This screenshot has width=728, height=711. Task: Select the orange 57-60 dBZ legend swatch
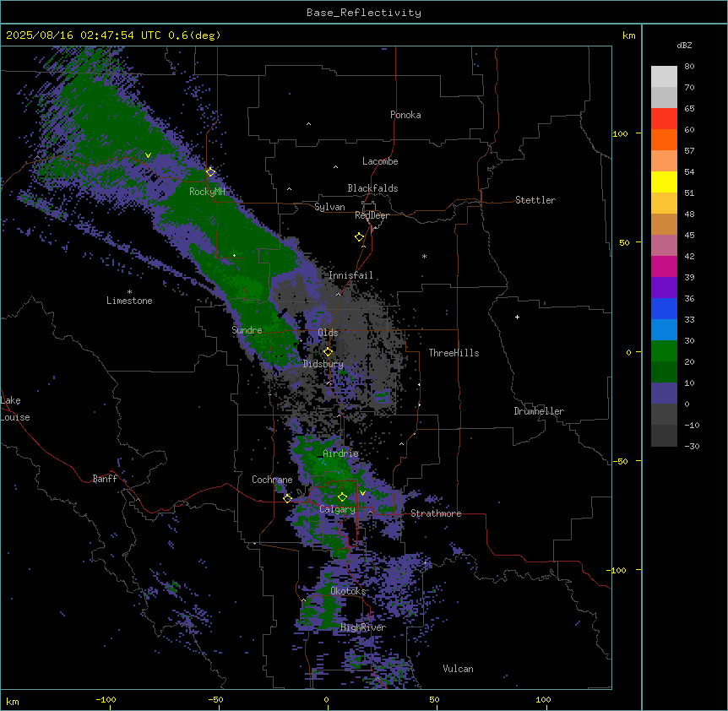tap(664, 139)
